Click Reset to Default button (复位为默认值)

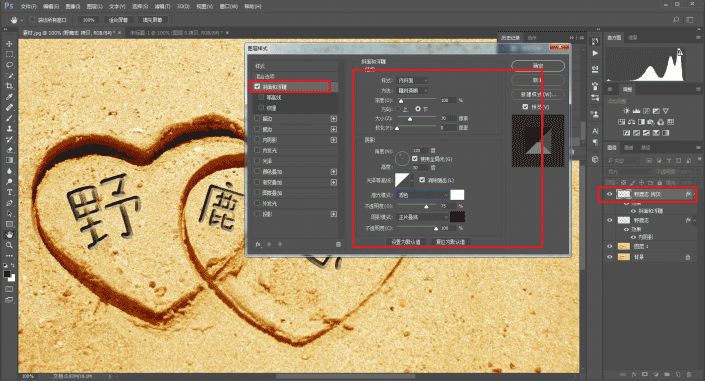tap(451, 242)
